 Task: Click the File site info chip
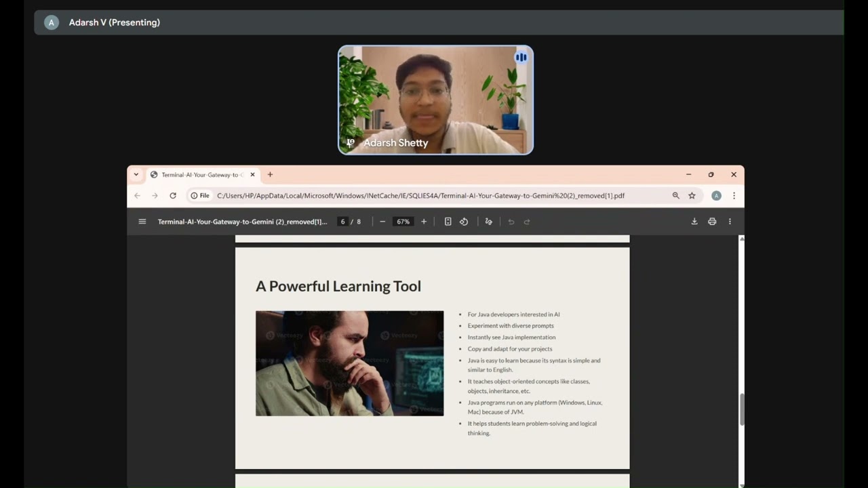(200, 195)
